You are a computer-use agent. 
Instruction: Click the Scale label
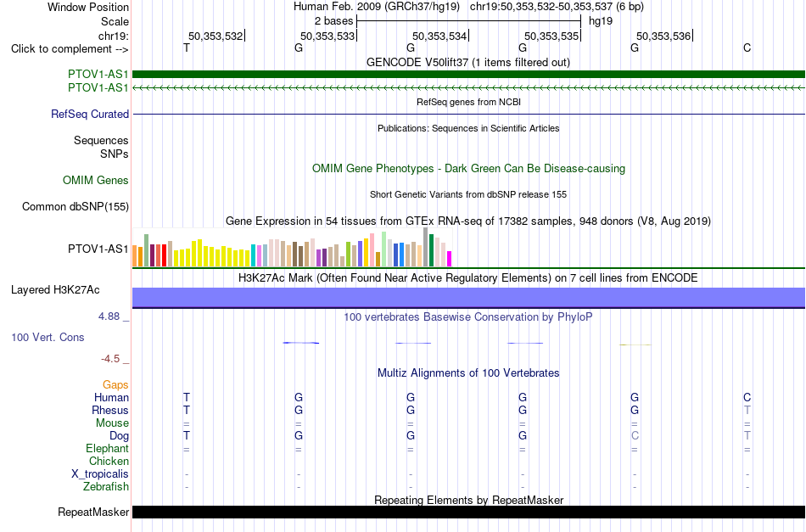(x=115, y=21)
